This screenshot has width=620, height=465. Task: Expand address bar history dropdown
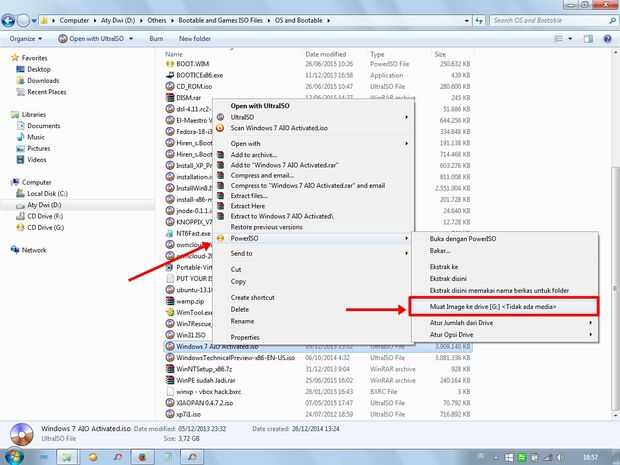click(x=467, y=21)
